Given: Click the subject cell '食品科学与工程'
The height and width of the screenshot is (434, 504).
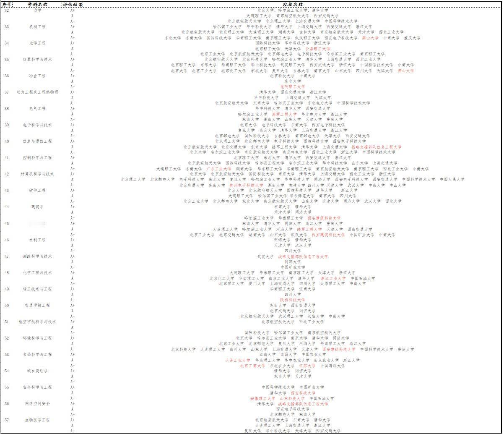Looking at the screenshot, I should pos(37,354).
